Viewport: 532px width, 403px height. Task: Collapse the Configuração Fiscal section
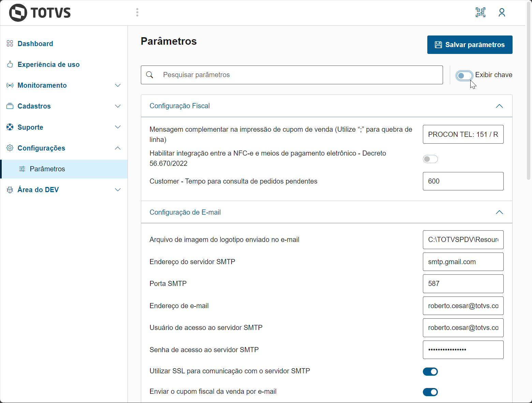coord(499,106)
